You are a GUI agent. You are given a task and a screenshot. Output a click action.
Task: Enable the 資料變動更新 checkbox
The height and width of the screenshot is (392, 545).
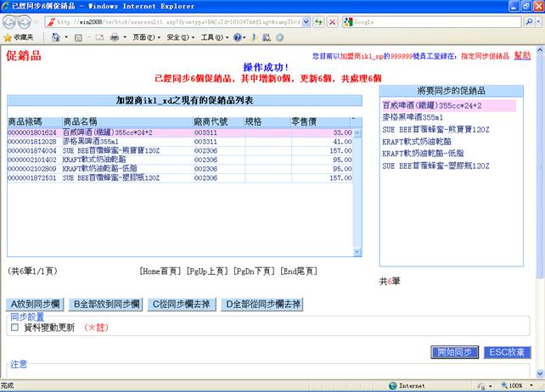click(x=14, y=327)
